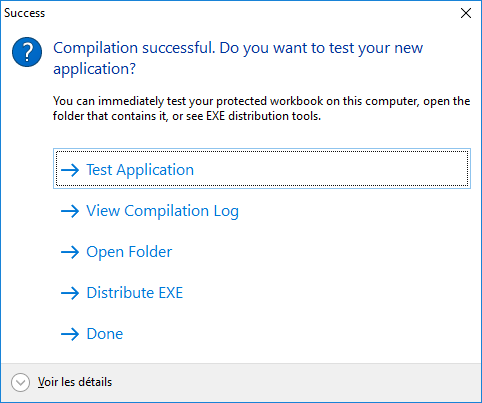The image size is (482, 403).
Task: Launch the Test Application option
Action: [262, 169]
